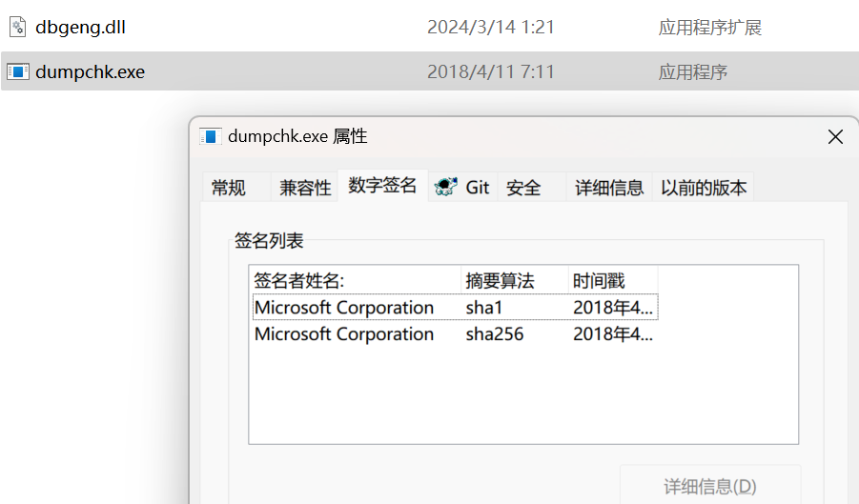The height and width of the screenshot is (504, 859).
Task: Click the dumpchk.exe application icon in file list
Action: [17, 71]
